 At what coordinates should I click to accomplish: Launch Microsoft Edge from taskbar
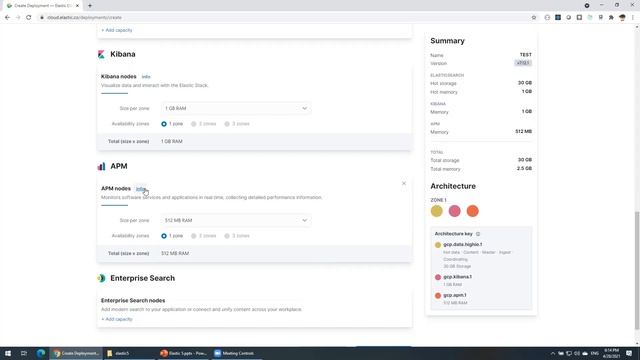point(41,353)
